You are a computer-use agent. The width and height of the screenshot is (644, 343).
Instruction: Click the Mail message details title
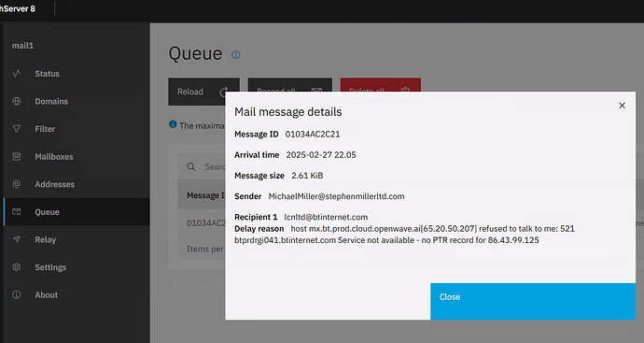(x=287, y=112)
